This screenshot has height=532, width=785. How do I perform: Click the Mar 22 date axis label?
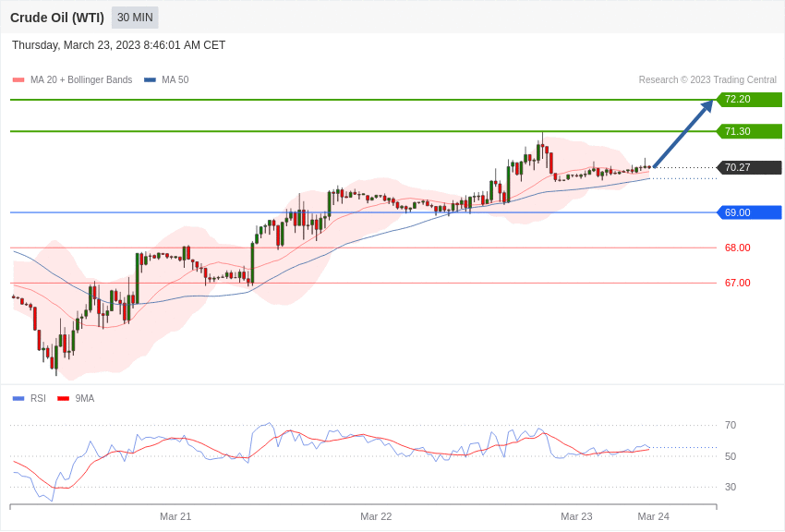pos(376,516)
